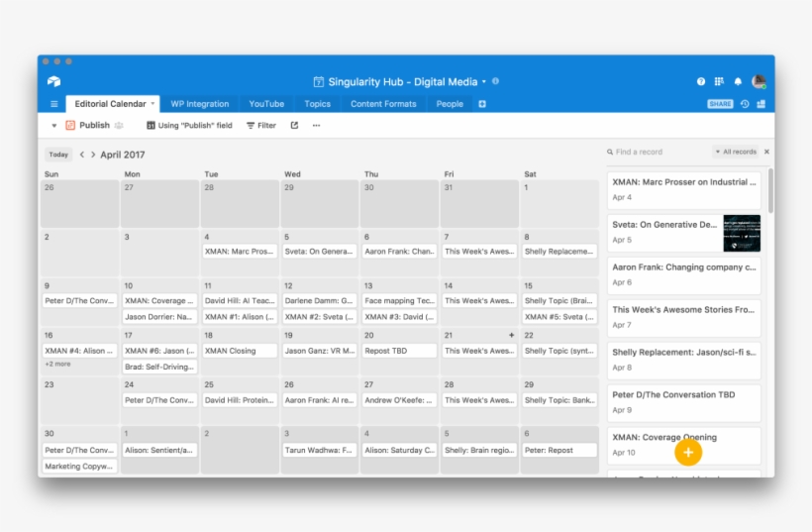Open sidebar card This Week's Awesome Stories Apr 7
The height and width of the screenshot is (532, 812).
pyautogui.click(x=683, y=318)
